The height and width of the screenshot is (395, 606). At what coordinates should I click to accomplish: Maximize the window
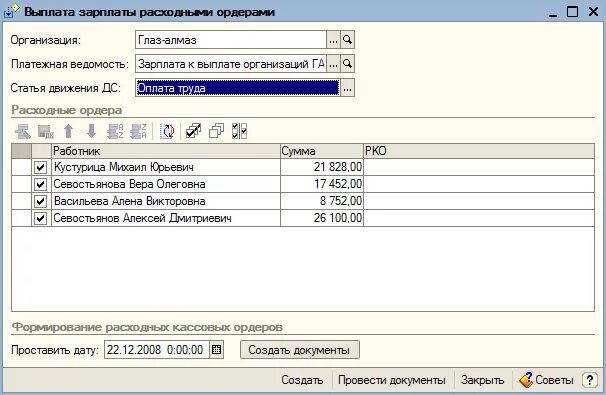coord(572,12)
